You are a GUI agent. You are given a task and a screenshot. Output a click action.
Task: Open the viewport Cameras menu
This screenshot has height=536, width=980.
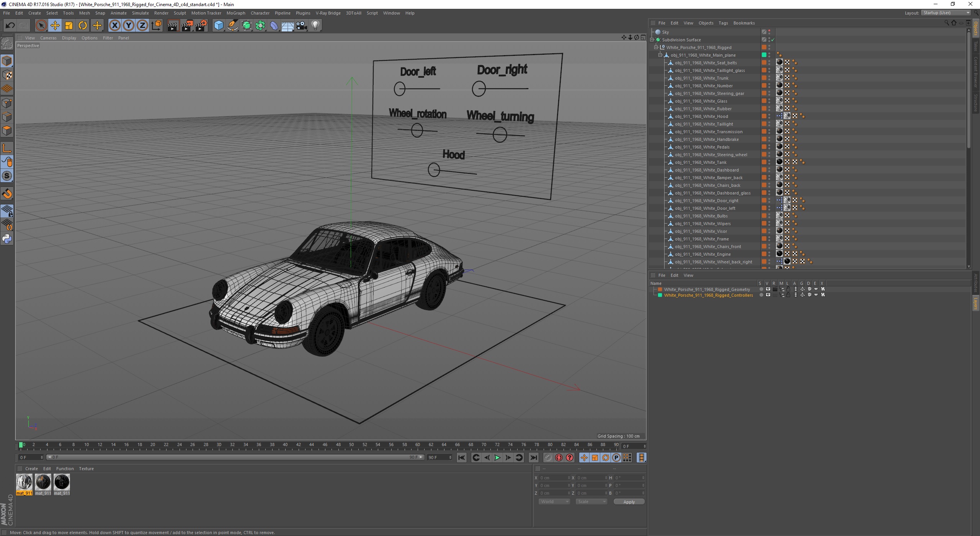[x=48, y=38]
